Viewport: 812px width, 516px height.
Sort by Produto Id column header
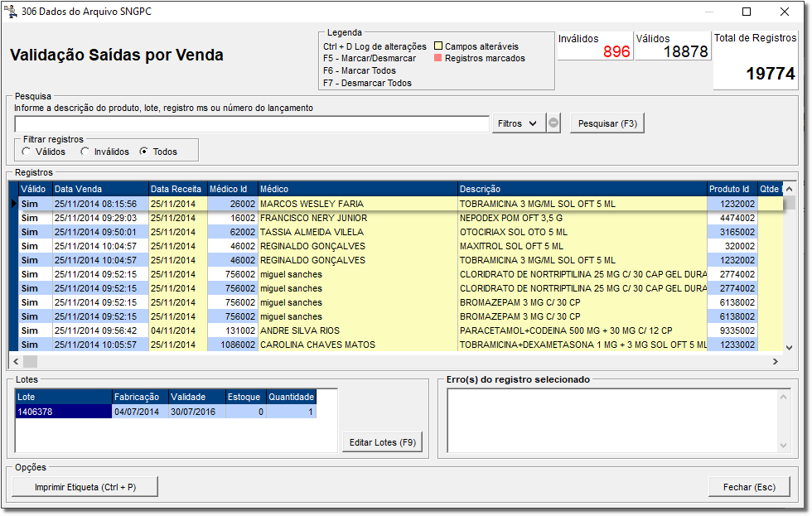click(x=732, y=189)
